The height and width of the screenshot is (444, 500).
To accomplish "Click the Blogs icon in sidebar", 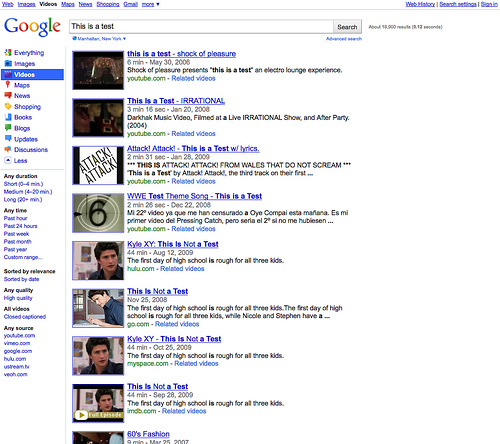I will [8, 128].
